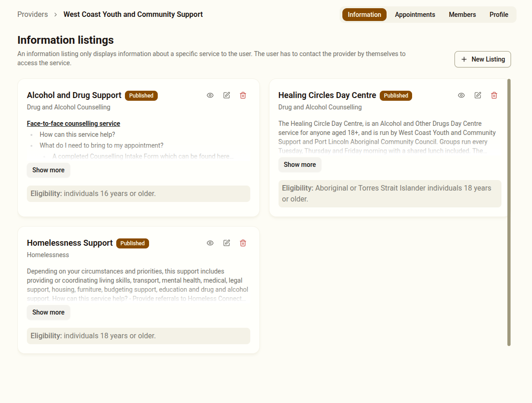Viewport: 532px width, 403px height.
Task: Delete the Homelessness Support listing
Action: click(243, 243)
